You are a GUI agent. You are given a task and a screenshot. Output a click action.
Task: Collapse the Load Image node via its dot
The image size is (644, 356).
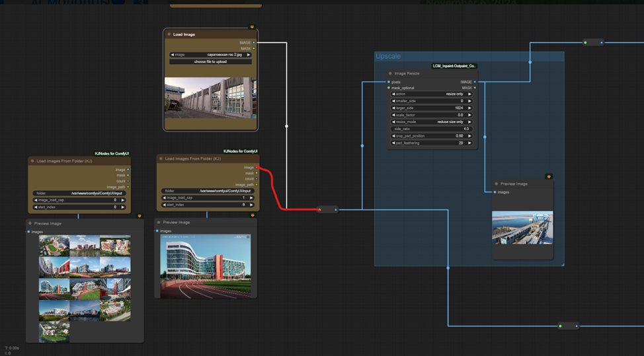(x=169, y=34)
